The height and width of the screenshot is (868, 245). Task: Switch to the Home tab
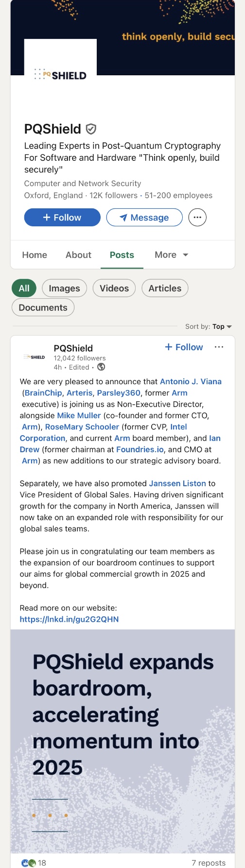35,255
